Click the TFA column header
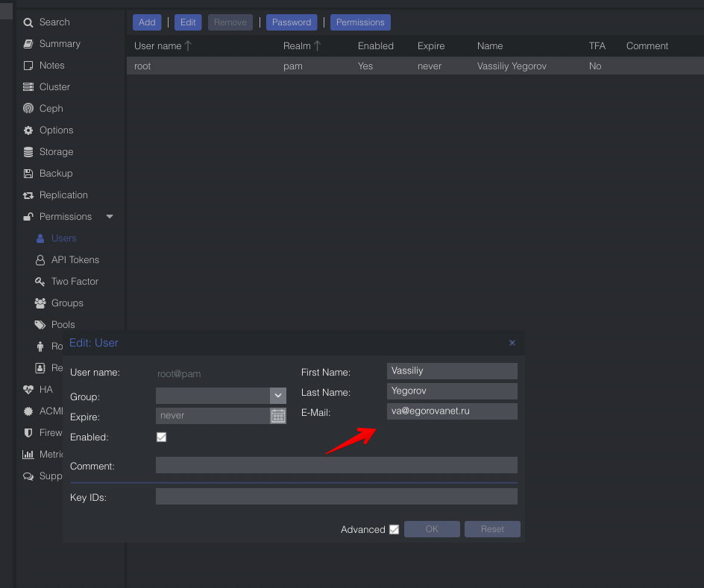The height and width of the screenshot is (588, 704). (597, 45)
